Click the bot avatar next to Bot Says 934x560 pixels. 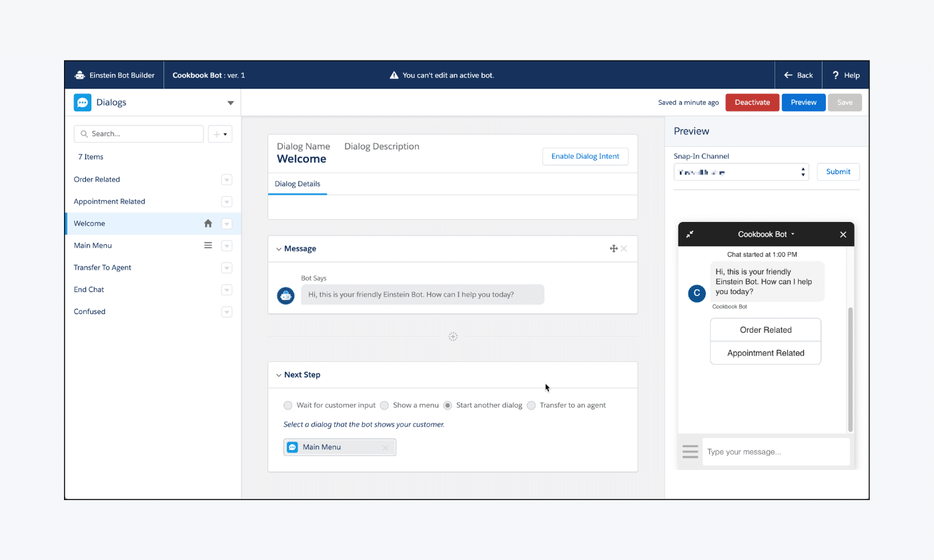click(x=286, y=295)
